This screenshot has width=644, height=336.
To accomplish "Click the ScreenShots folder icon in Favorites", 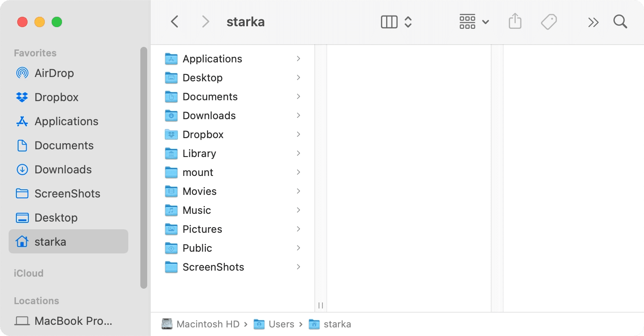I will [22, 193].
